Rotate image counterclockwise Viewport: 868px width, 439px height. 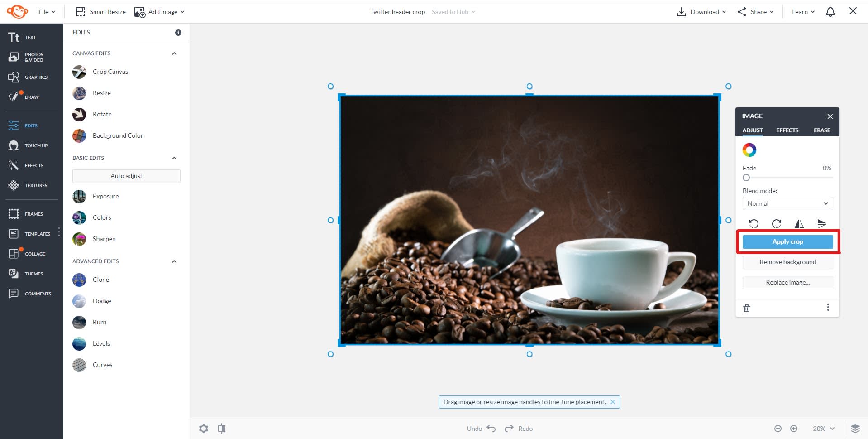754,223
